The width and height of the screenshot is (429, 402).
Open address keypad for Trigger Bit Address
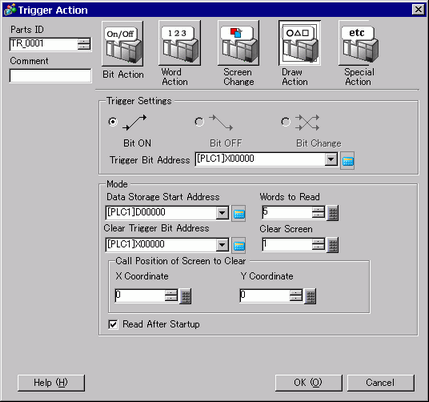pyautogui.click(x=347, y=160)
